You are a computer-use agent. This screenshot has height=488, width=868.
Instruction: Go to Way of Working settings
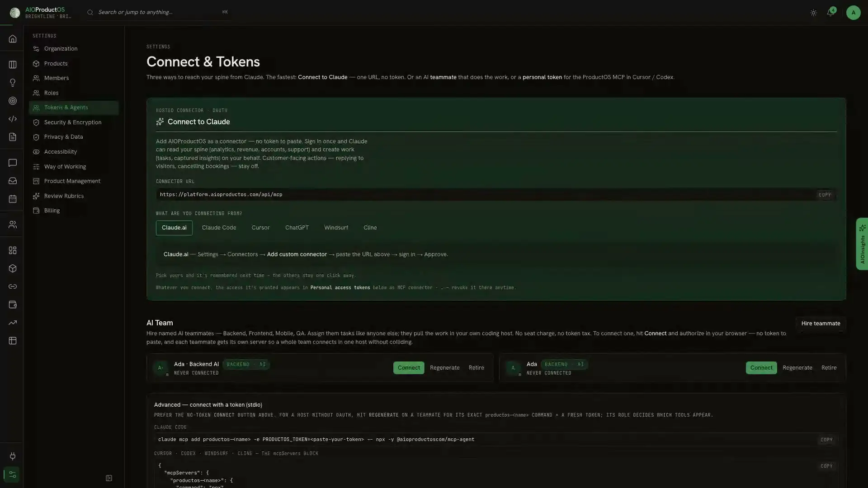74,167
